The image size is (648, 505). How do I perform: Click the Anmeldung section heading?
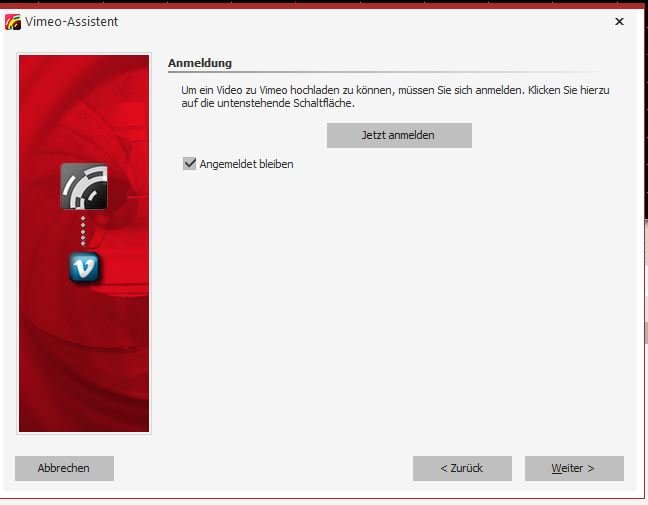[x=200, y=63]
